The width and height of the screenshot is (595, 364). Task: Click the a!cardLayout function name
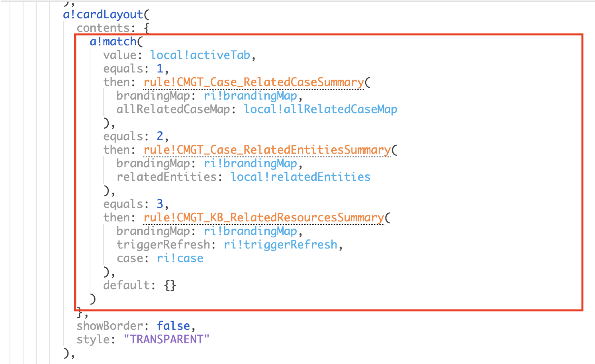103,15
